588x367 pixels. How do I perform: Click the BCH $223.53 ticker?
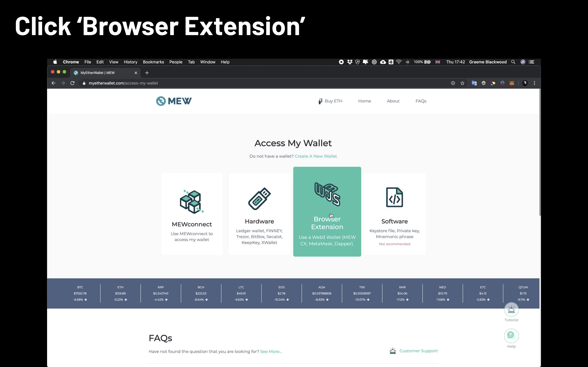[x=201, y=293]
